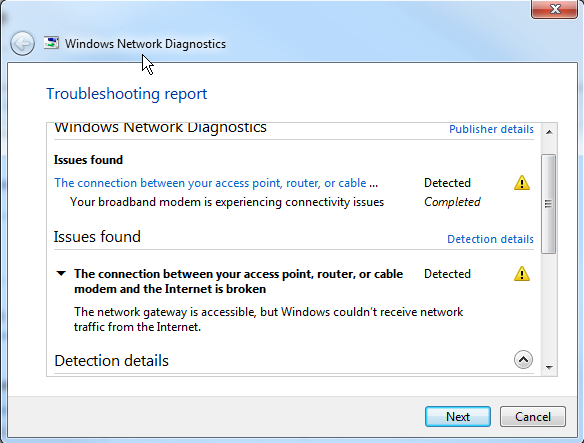Screen dimensions: 584x443
Task: Collapse the broken connection issue triangle
Action: (x=61, y=274)
